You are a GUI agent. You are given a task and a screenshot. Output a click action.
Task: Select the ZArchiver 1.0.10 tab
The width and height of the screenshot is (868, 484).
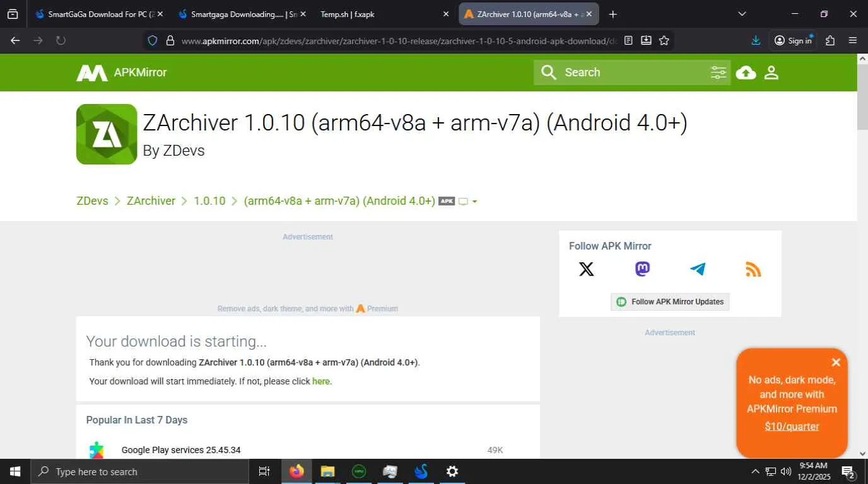529,14
